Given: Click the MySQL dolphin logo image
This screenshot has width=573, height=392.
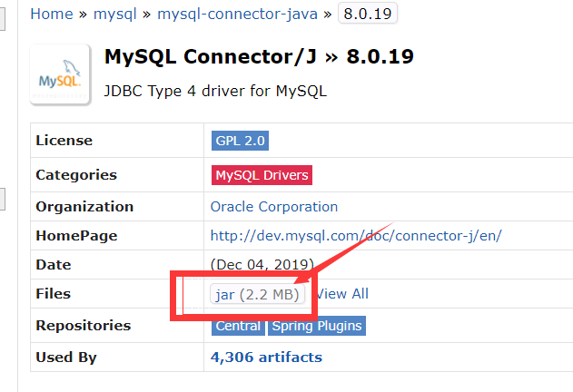Looking at the screenshot, I should (60, 74).
